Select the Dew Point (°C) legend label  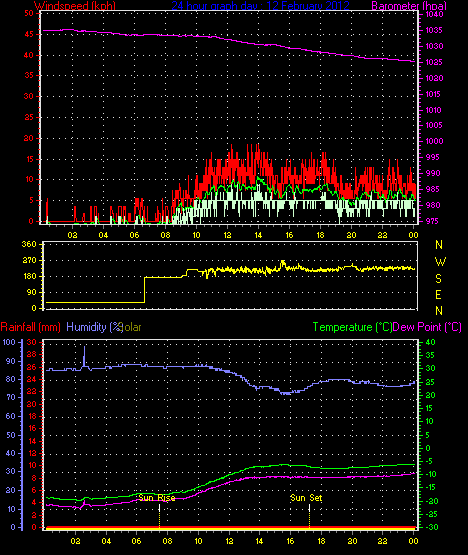[x=427, y=327]
